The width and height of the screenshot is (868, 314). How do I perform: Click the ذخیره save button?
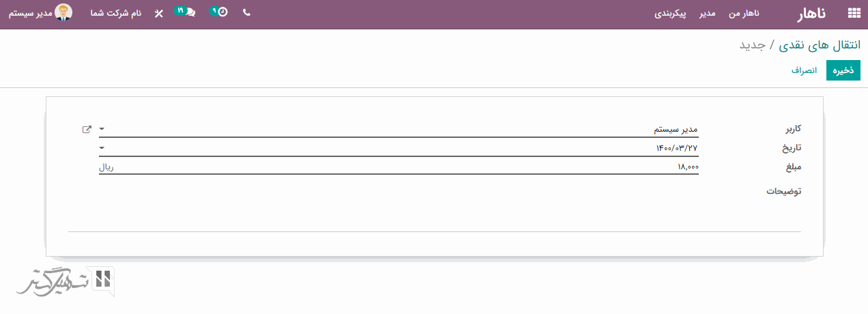(x=843, y=70)
